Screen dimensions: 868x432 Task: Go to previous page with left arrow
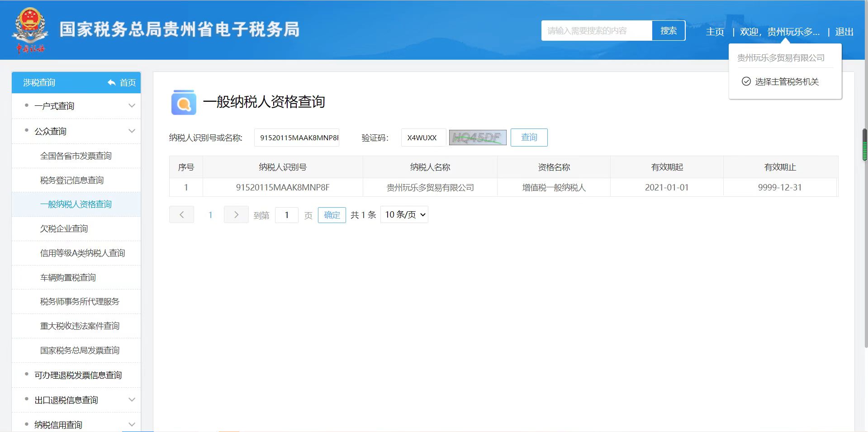(181, 215)
